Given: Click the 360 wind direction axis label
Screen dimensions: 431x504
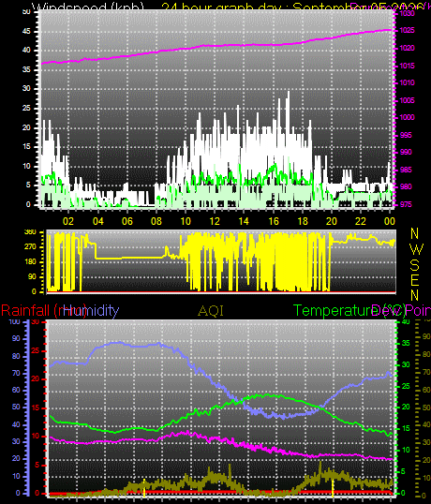Looking at the screenshot, I should tap(30, 232).
